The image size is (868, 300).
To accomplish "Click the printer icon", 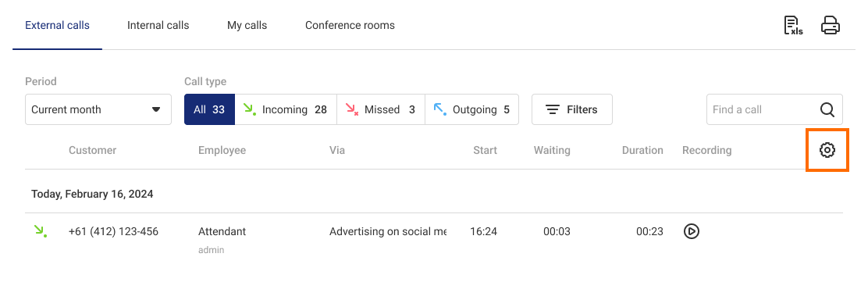I will coord(831,26).
